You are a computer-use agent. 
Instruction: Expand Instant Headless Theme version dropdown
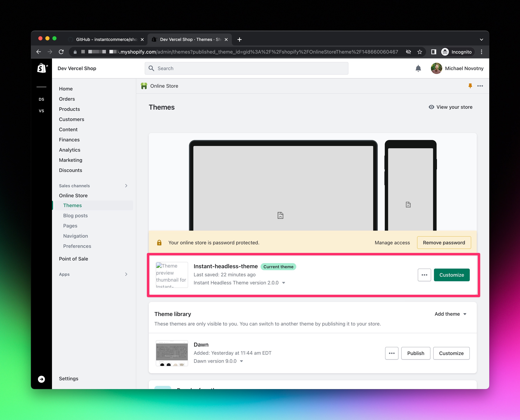tap(284, 283)
